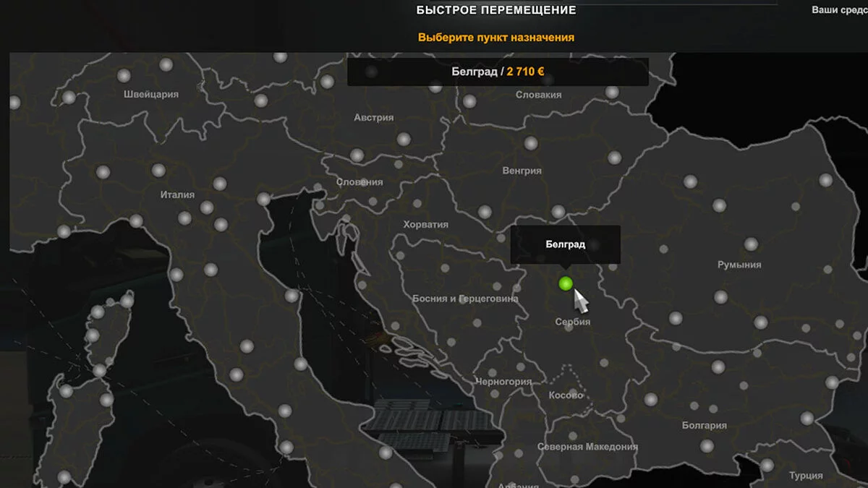Click the Австрия country label
This screenshot has width=868, height=488.
click(x=374, y=117)
